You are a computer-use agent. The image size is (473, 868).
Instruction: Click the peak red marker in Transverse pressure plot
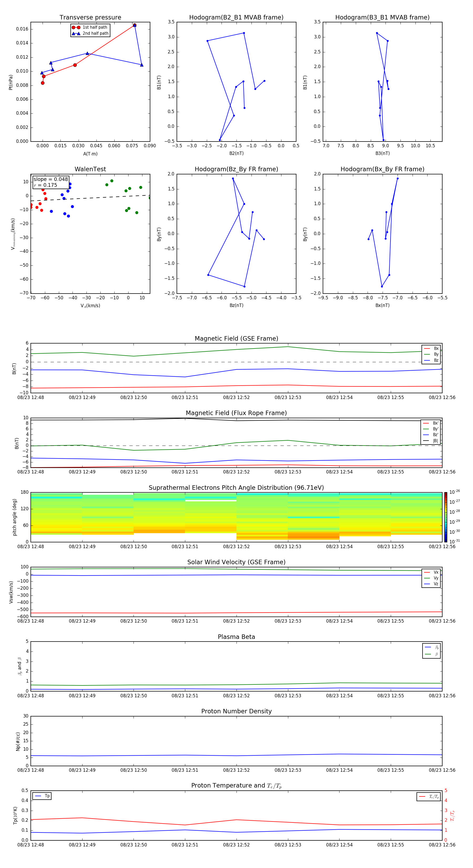tap(135, 25)
